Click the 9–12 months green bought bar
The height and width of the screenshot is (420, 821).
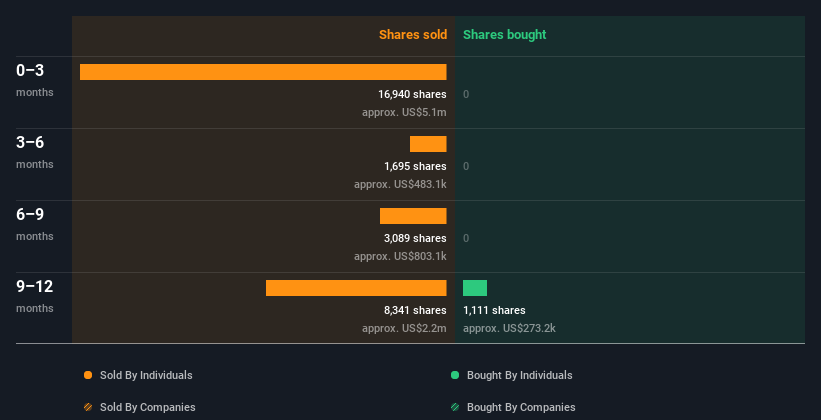point(475,288)
